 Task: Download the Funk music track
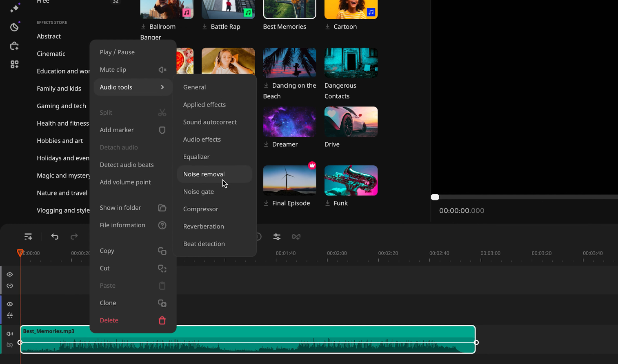click(x=327, y=203)
